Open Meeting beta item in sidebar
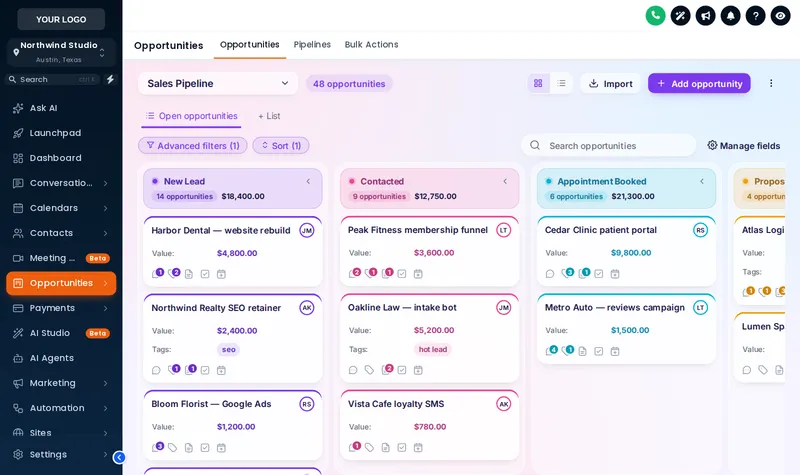Screen dimensions: 800x475 tap(61, 258)
